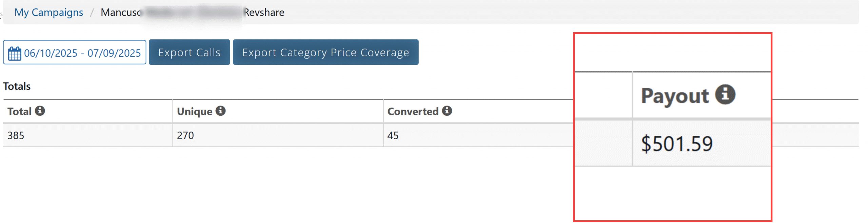Select the Converted column header
The width and height of the screenshot is (868, 223).
[x=413, y=111]
